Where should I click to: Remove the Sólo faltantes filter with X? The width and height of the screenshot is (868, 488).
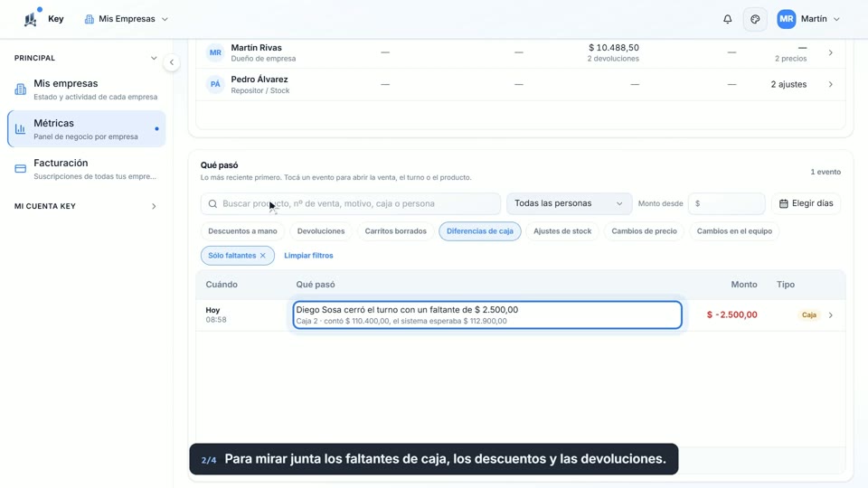pos(263,256)
